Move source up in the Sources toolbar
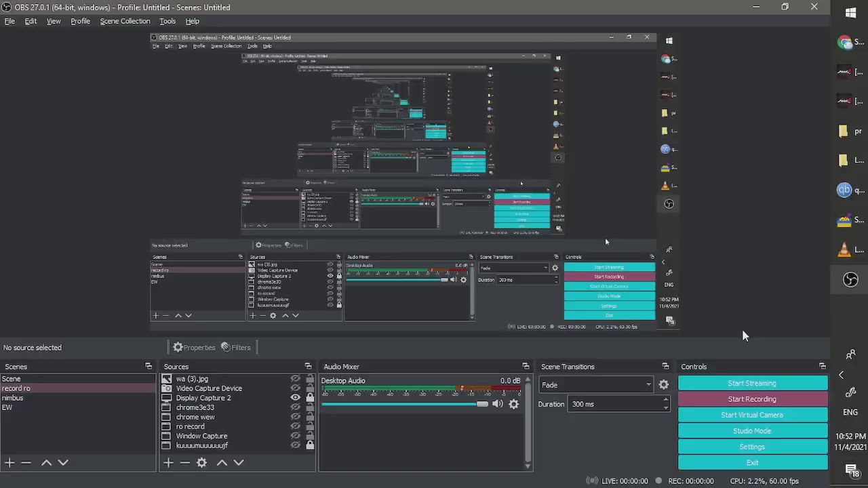Screen dimensions: 868x488 pos(222,462)
